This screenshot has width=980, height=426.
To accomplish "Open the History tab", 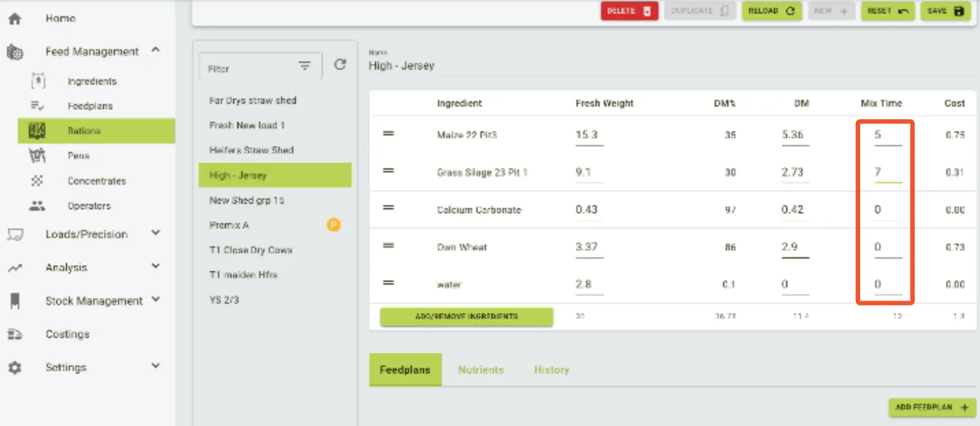I will point(551,370).
